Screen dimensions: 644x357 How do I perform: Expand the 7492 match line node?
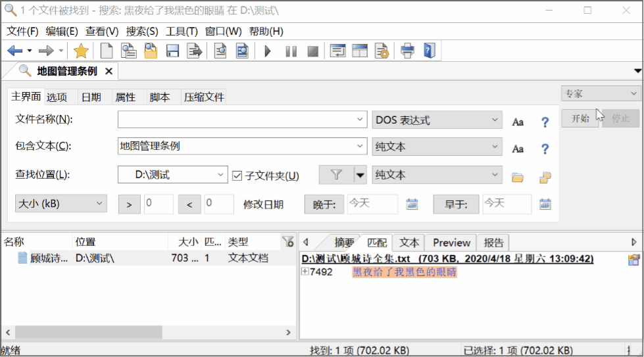tap(305, 272)
